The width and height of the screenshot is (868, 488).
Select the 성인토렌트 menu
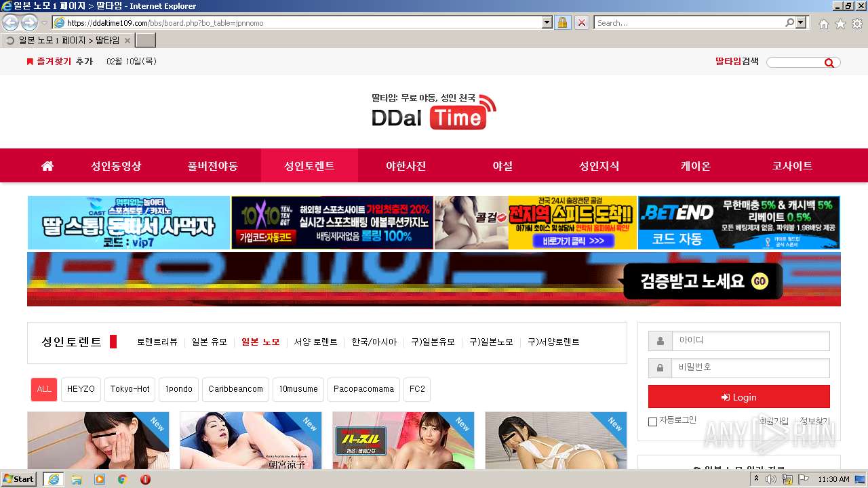tap(309, 166)
